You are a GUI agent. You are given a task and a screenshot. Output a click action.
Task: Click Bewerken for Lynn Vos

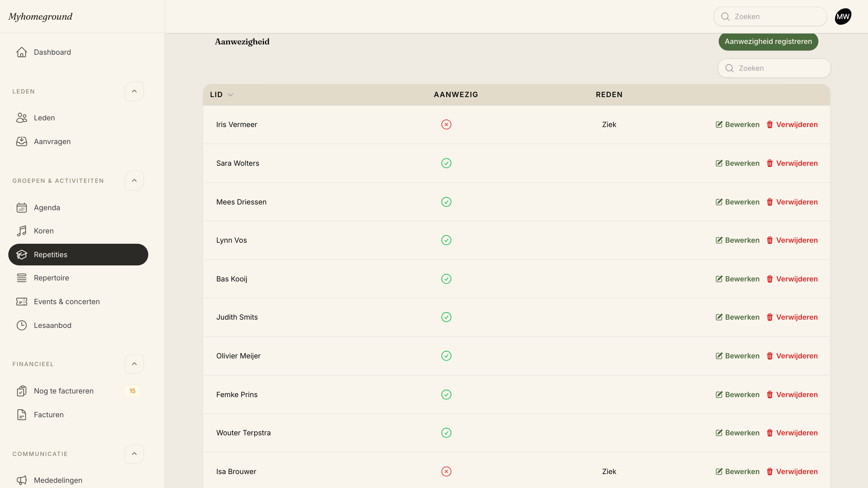[x=738, y=240]
